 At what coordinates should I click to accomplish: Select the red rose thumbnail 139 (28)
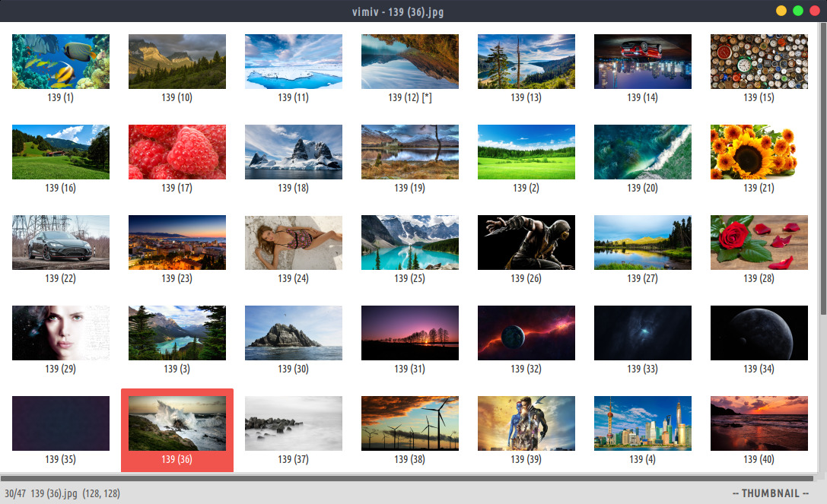click(759, 242)
